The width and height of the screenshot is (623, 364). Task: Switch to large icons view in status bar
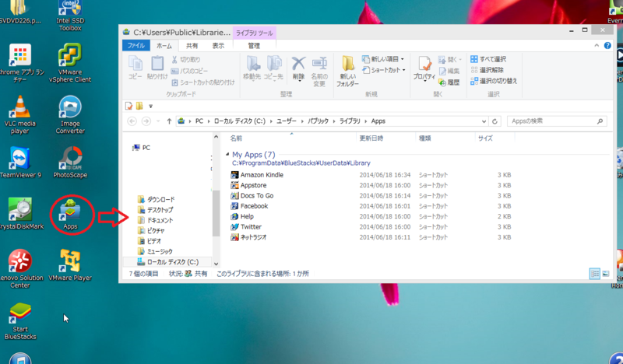pyautogui.click(x=606, y=274)
